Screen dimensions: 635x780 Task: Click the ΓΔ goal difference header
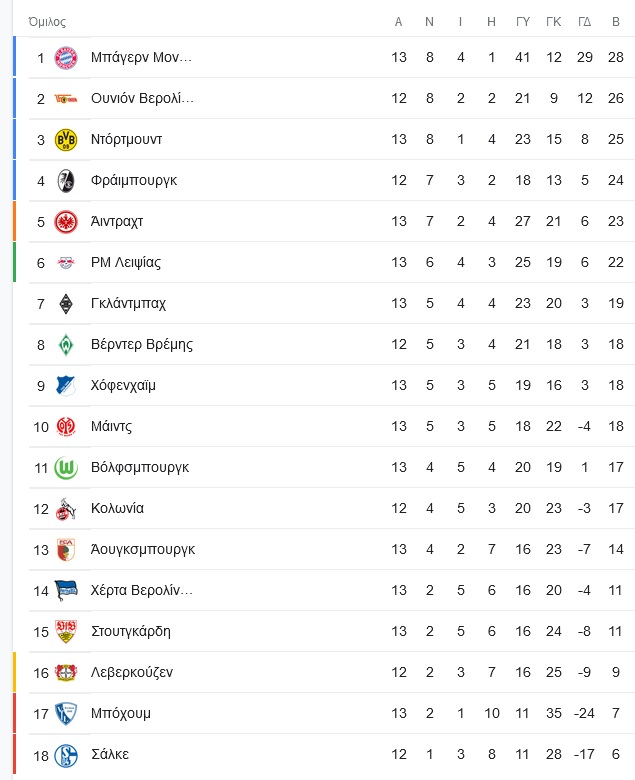tap(585, 22)
